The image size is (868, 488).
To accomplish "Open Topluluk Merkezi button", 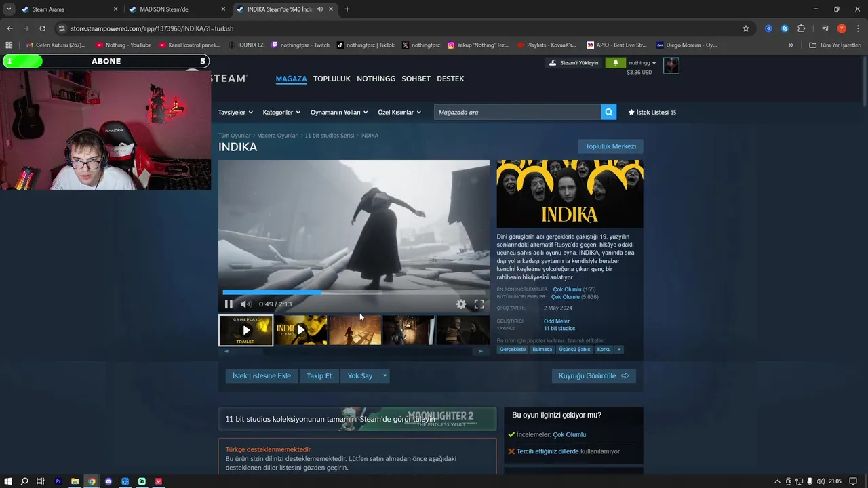I will 611,146.
